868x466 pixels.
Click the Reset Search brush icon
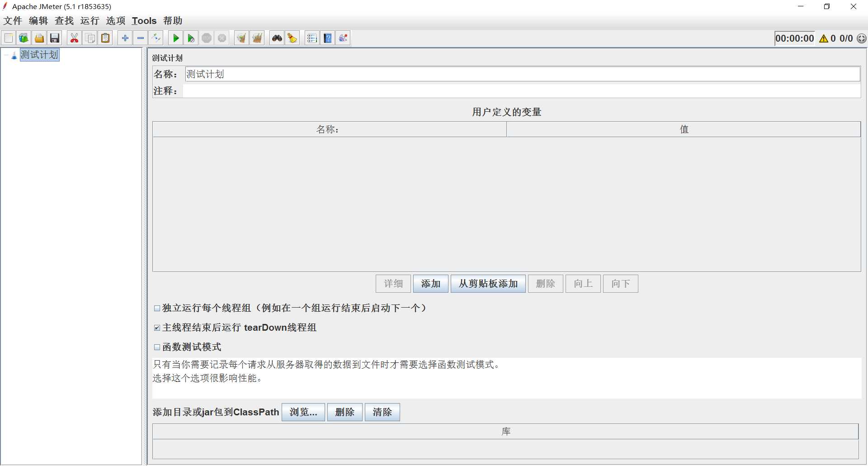292,38
